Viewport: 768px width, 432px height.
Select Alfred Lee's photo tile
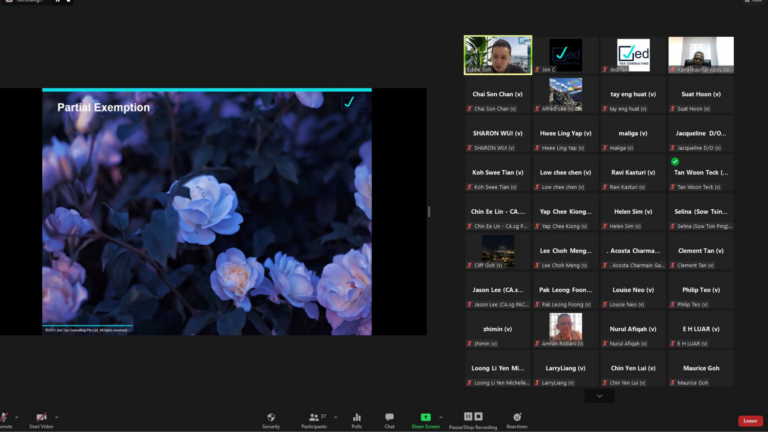pyautogui.click(x=565, y=94)
